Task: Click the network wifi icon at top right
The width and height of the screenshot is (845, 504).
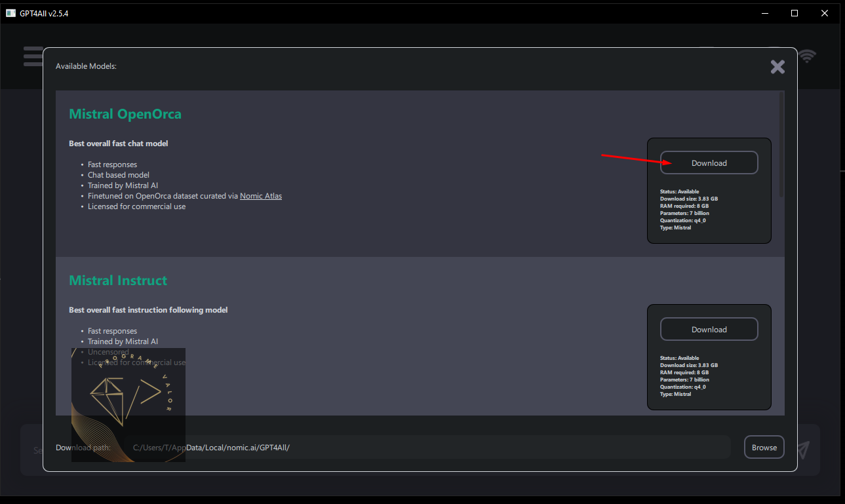Action: [x=808, y=56]
